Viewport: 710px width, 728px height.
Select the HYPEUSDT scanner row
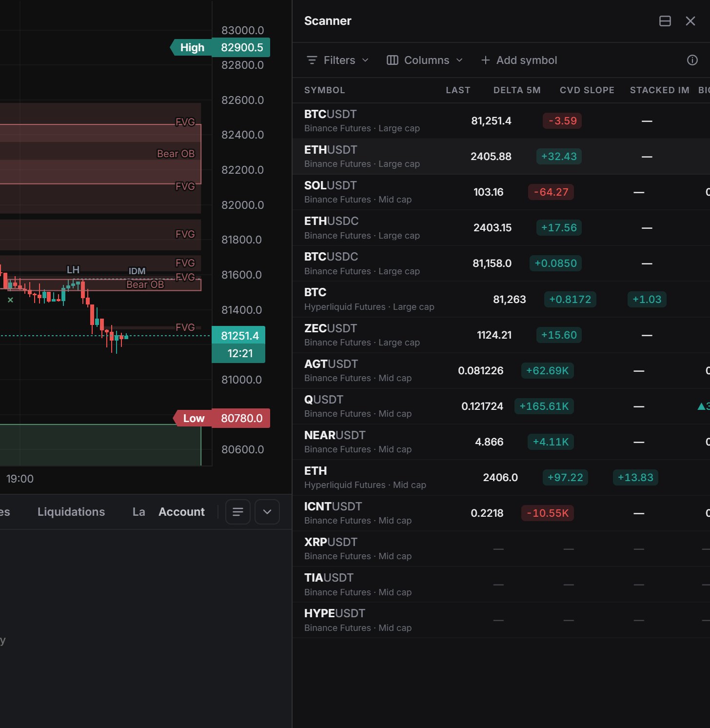(501, 620)
